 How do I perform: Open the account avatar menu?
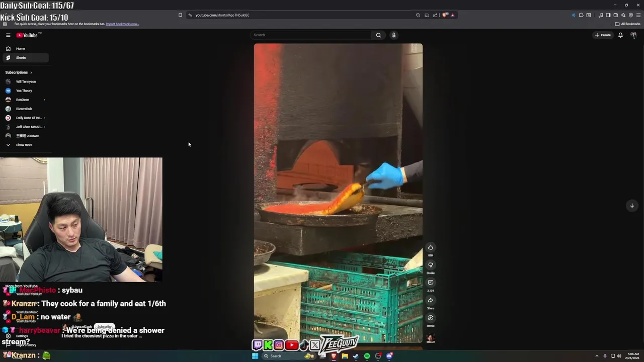633,35
